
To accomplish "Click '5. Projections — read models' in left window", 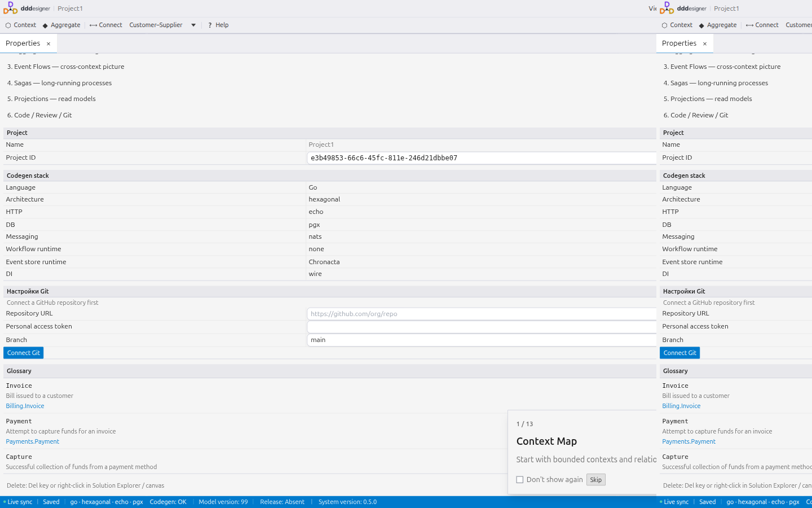I will [51, 99].
